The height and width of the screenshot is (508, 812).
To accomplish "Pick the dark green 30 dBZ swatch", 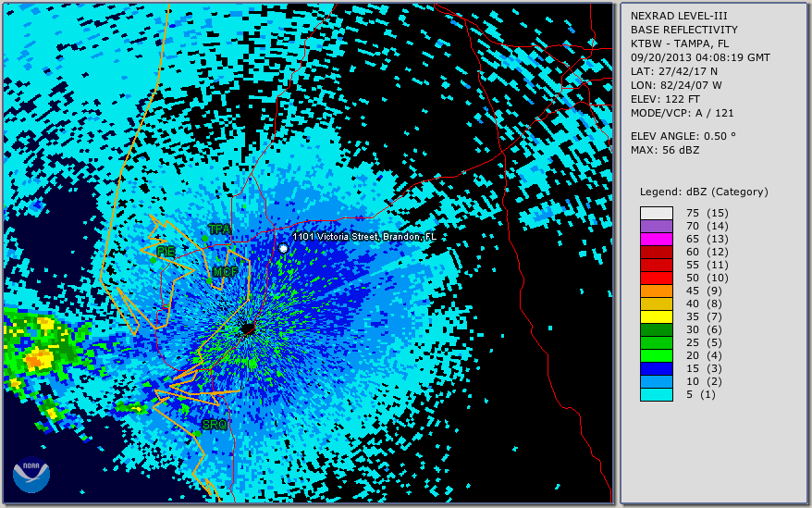I will (x=657, y=329).
